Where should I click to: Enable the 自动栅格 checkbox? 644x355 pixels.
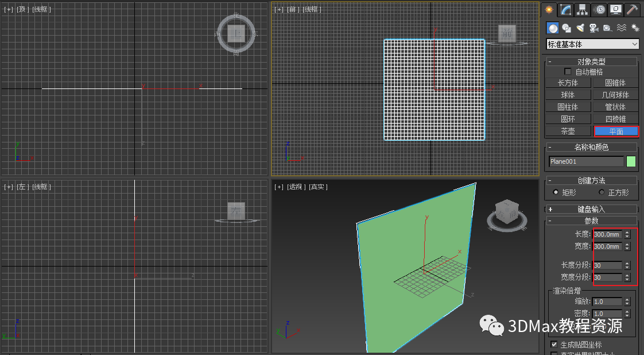(x=568, y=71)
